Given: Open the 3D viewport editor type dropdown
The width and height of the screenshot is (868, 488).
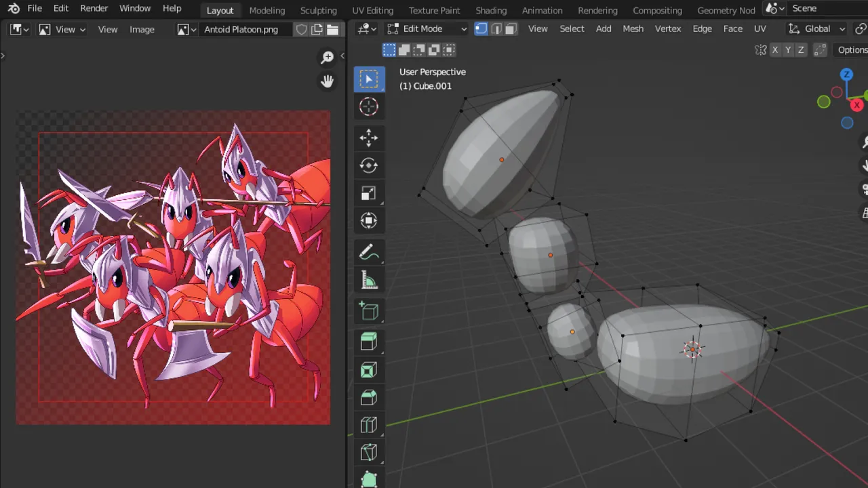Looking at the screenshot, I should 367,28.
